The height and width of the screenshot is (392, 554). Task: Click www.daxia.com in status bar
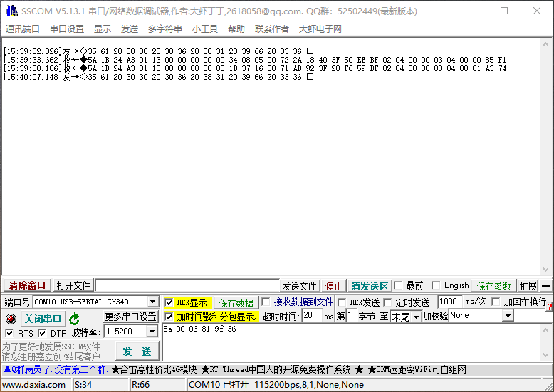click(x=34, y=385)
